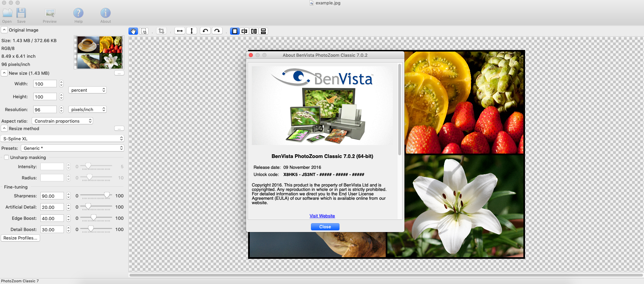644x284 pixels.
Task: Collapse the Original Image section
Action: tap(4, 30)
